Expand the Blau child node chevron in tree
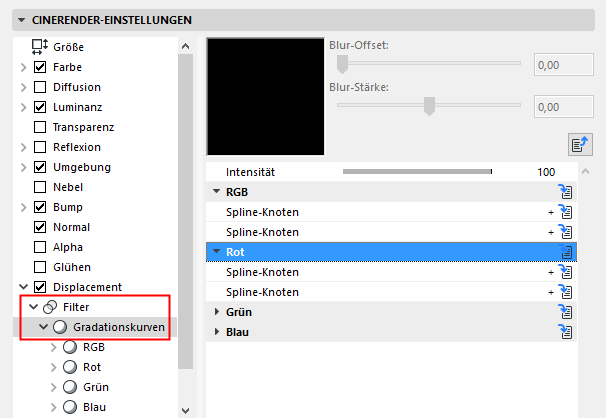 pyautogui.click(x=53, y=407)
